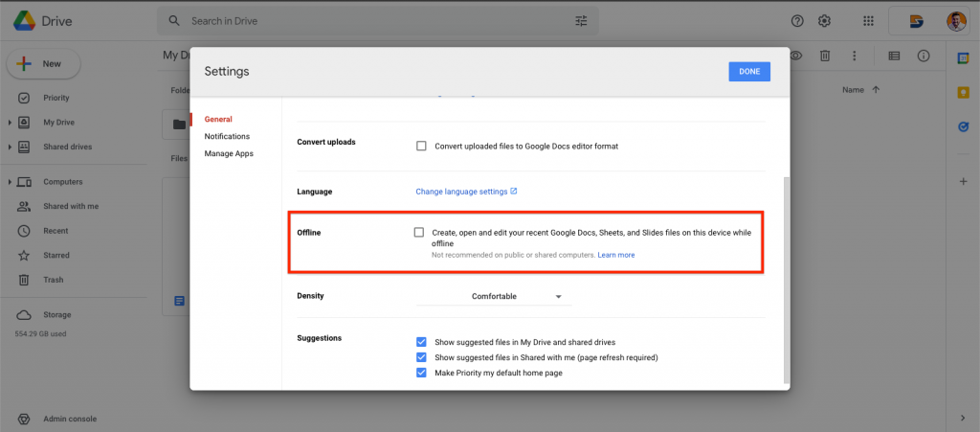Viewport: 980px width, 432px height.
Task: Open the Settings gear icon
Action: click(x=824, y=21)
